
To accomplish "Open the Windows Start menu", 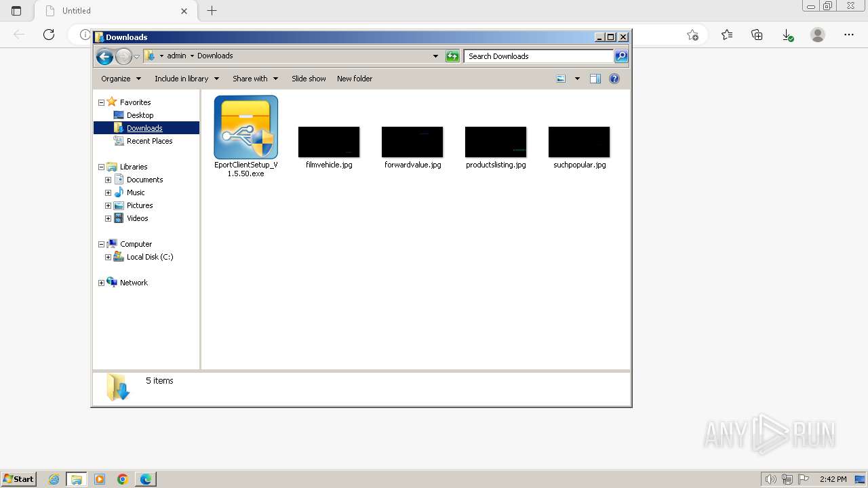I will 19,479.
